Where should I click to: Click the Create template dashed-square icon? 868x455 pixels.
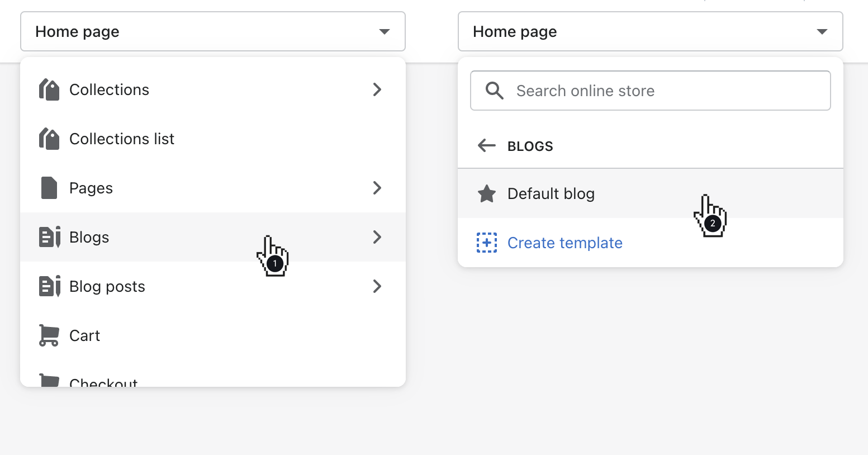[x=487, y=243]
